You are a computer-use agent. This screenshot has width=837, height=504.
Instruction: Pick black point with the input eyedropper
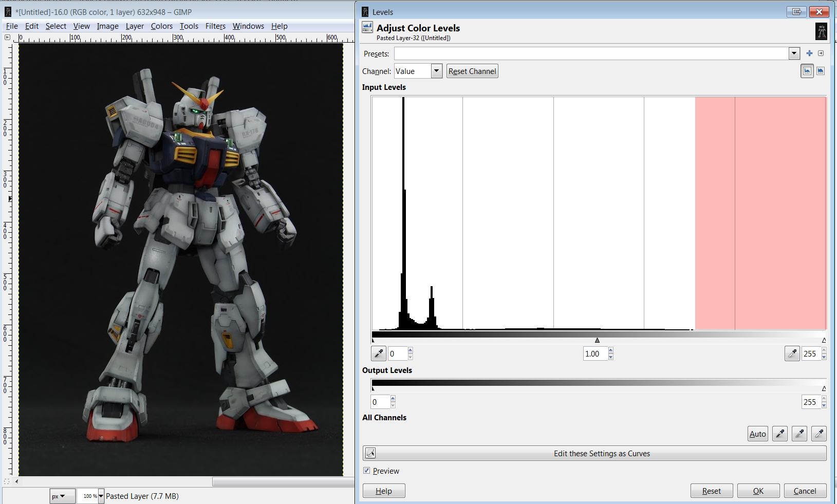tap(379, 353)
